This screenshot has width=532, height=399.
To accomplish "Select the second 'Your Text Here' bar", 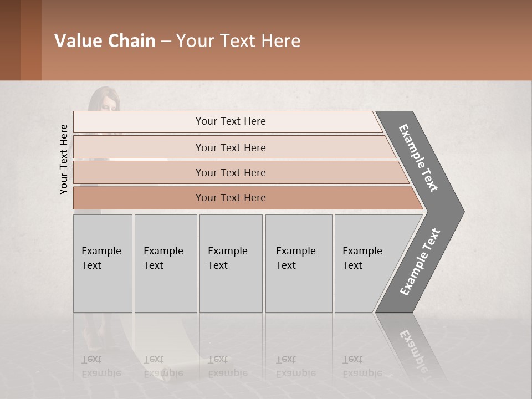I will [x=234, y=147].
